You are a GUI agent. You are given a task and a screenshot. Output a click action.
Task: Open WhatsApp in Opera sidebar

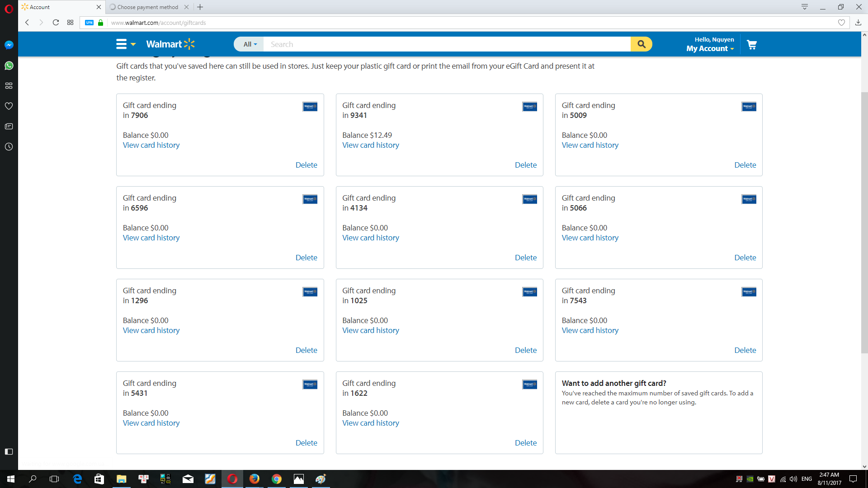click(x=9, y=66)
